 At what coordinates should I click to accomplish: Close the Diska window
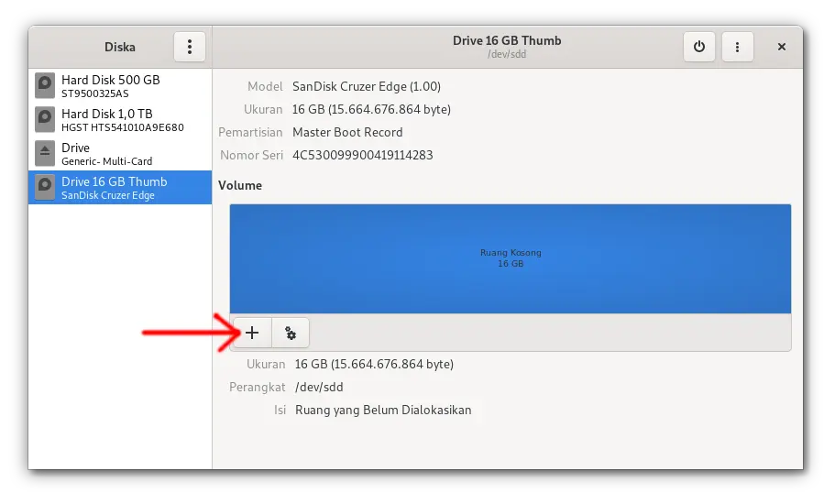coord(781,47)
